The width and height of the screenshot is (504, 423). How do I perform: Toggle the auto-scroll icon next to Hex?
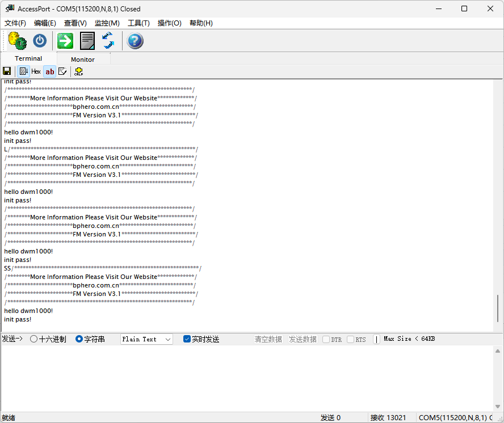[x=23, y=71]
